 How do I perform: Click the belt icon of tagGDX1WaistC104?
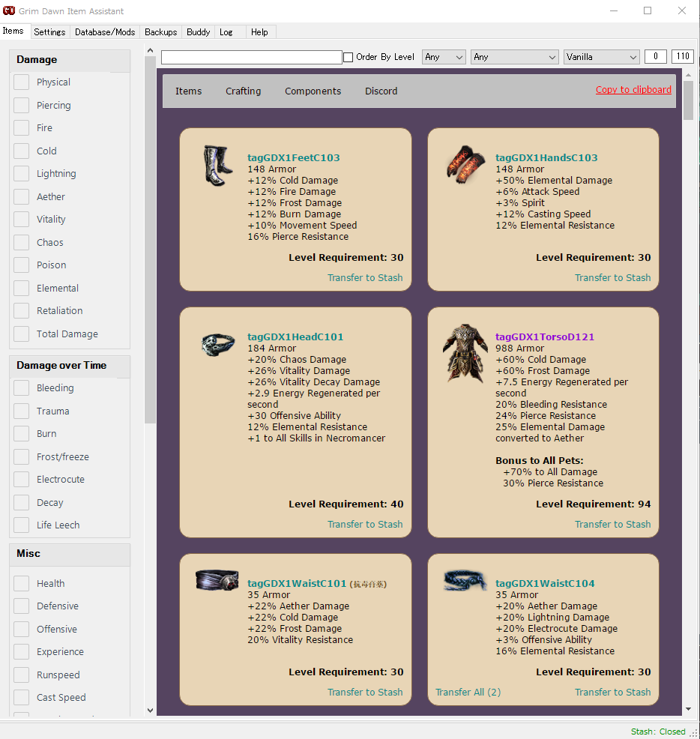tap(465, 580)
